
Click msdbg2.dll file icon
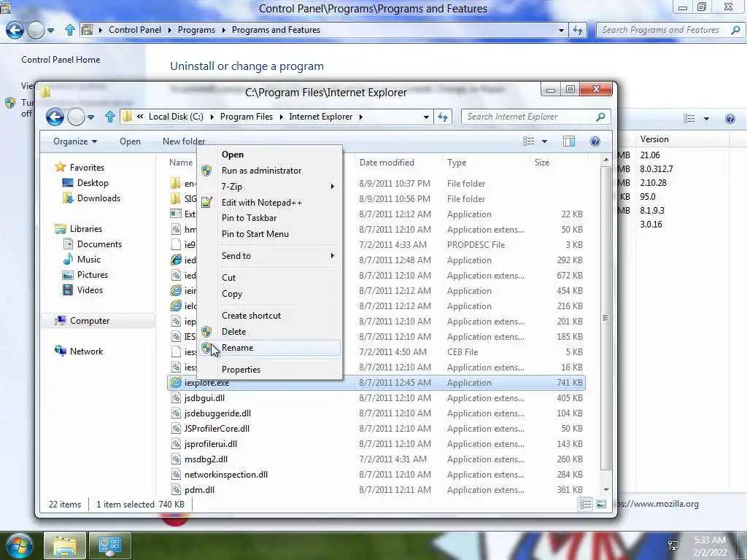point(176,459)
